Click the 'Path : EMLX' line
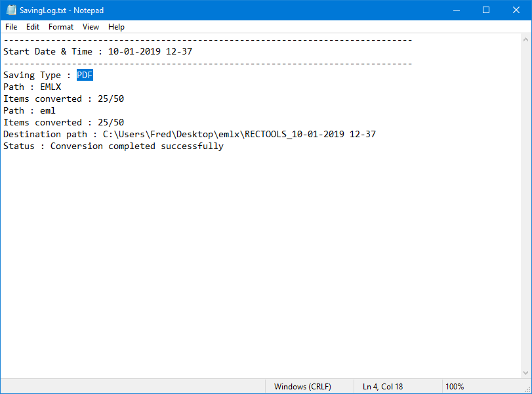The height and width of the screenshot is (394, 532). tap(32, 87)
